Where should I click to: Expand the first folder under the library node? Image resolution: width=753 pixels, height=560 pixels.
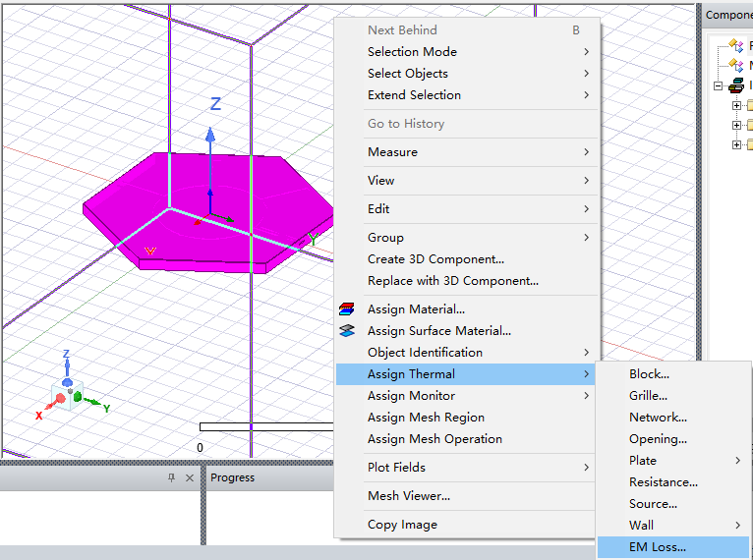point(736,106)
